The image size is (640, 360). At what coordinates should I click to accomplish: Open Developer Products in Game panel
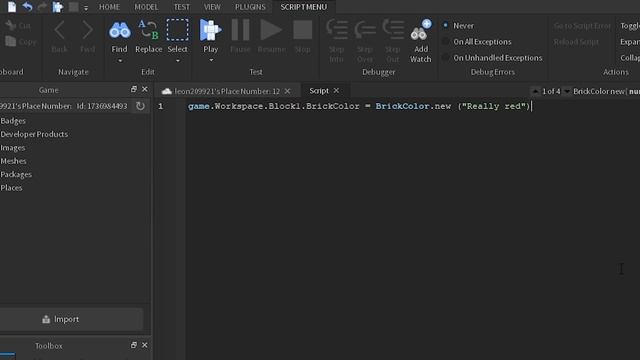[34, 134]
